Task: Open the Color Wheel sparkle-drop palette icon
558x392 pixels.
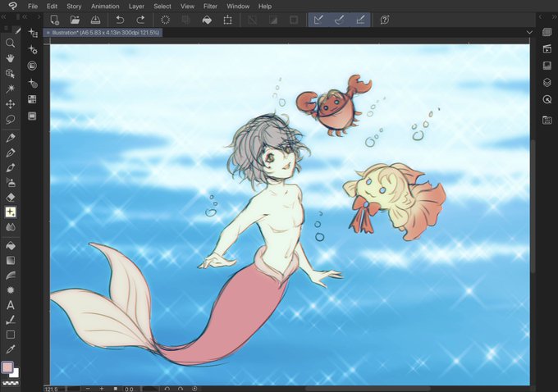Action: point(32,84)
